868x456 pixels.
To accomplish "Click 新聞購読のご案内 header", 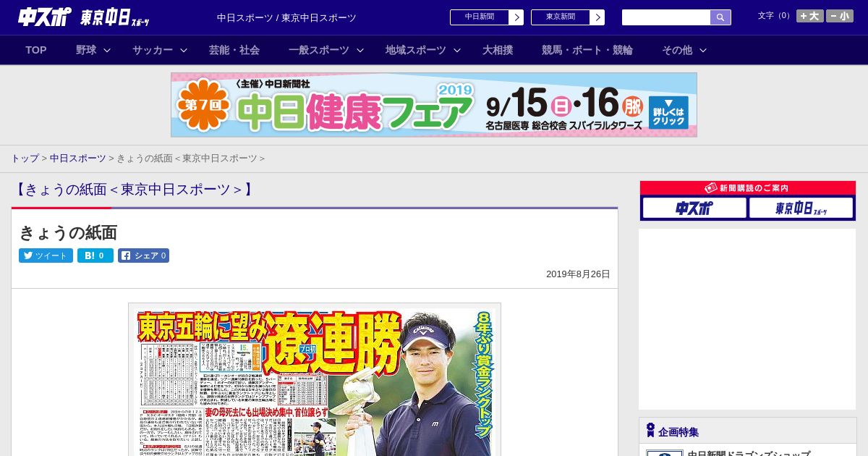I will point(748,188).
